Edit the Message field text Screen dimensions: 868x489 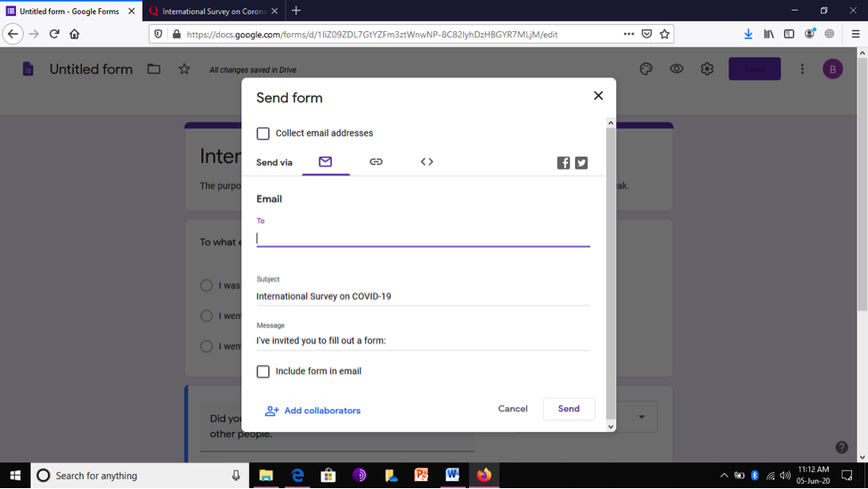pyautogui.click(x=423, y=340)
